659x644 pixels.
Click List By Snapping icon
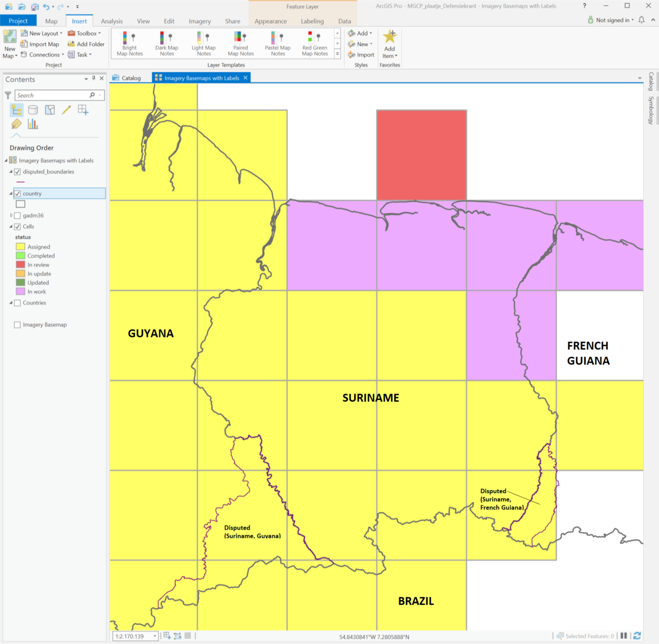pos(83,110)
